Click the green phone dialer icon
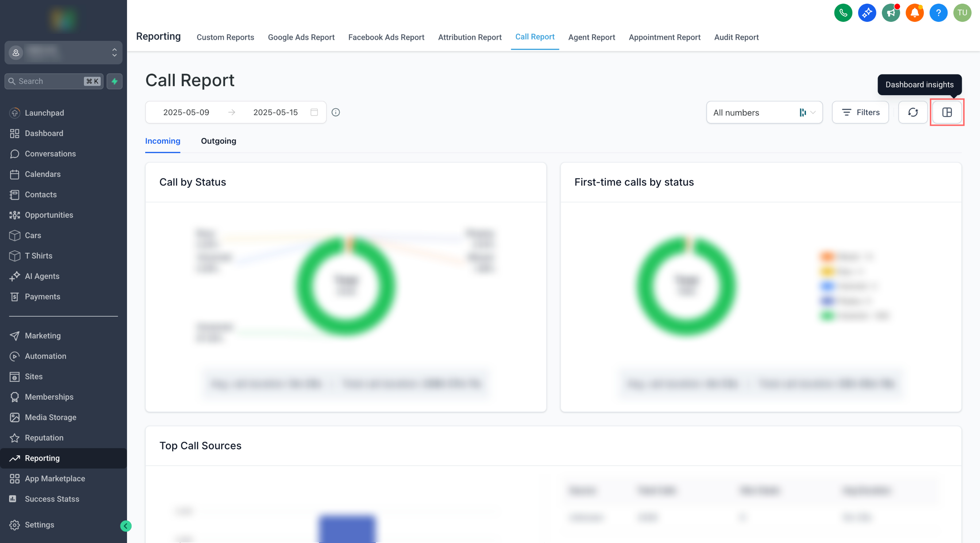The width and height of the screenshot is (980, 543). [843, 13]
